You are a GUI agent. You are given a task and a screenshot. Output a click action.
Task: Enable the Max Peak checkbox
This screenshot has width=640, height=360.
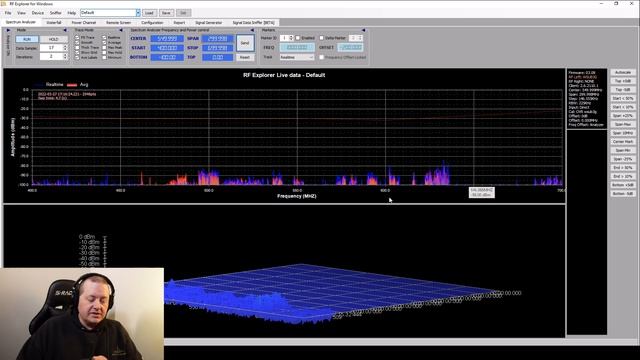tap(104, 48)
